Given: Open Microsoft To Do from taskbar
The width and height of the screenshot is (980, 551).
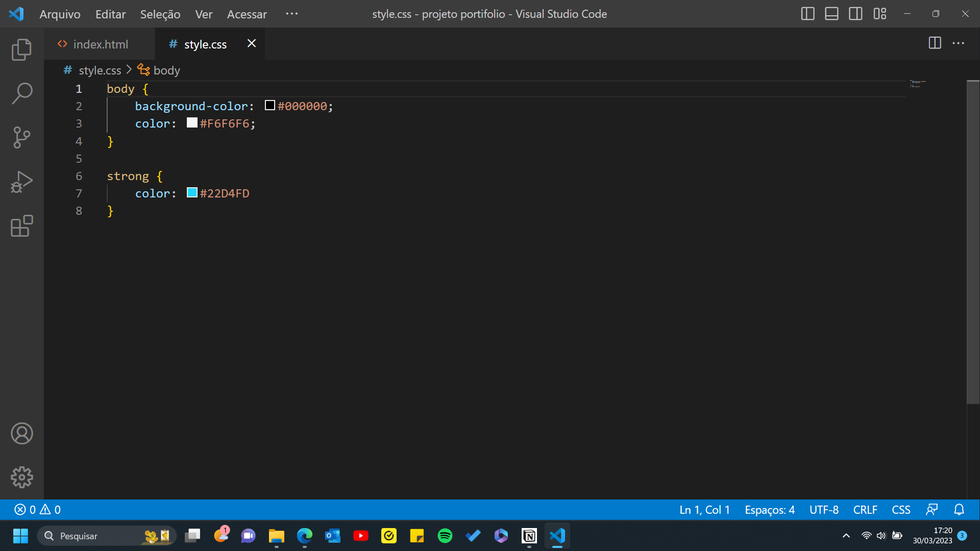Looking at the screenshot, I should 473,536.
